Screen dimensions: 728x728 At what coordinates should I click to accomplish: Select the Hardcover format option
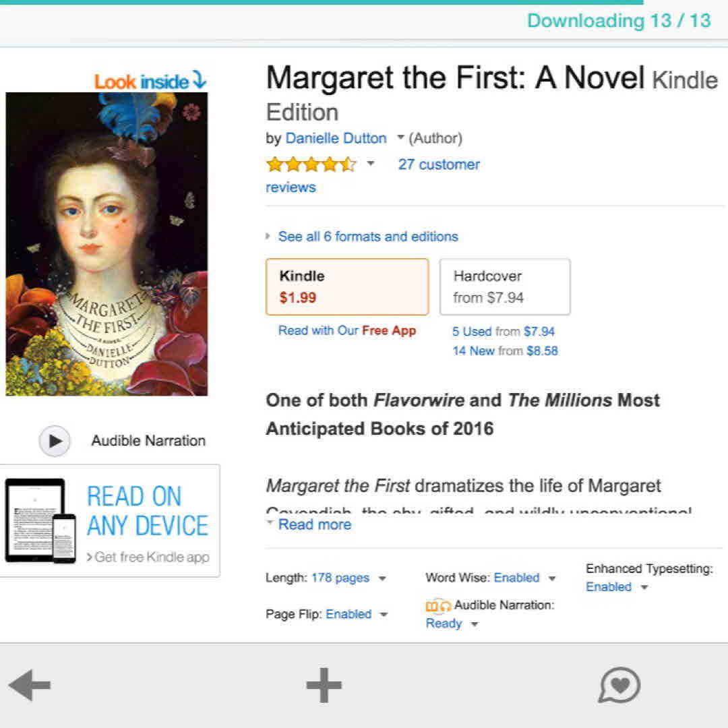pyautogui.click(x=505, y=286)
